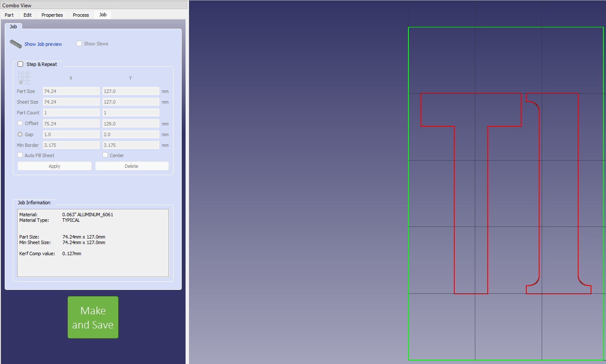Screen dimensions: 606x364
Task: Open the Show Job preview link
Action: coord(43,44)
